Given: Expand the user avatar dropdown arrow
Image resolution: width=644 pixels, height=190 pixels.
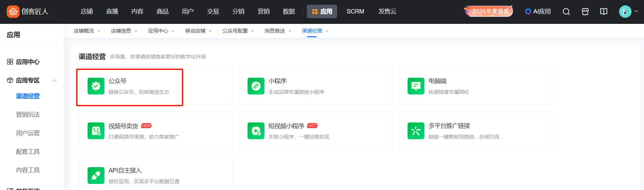Looking at the screenshot, I should (x=636, y=11).
